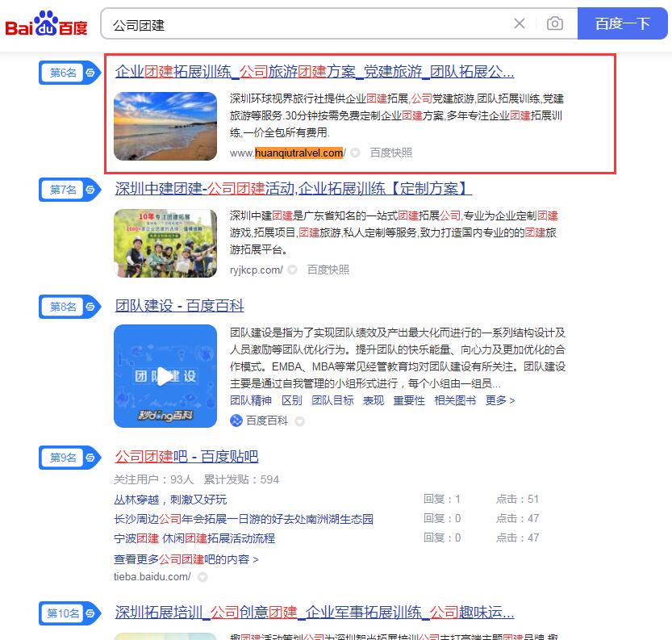Open result titled 深圳中建团建-公司团建活动
Viewport: 672px width, 640px height.
click(294, 189)
